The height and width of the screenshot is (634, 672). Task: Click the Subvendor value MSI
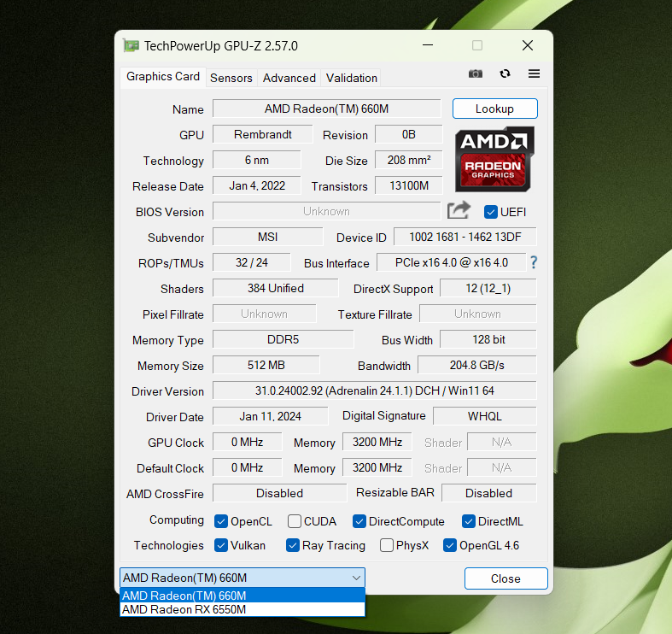[268, 237]
